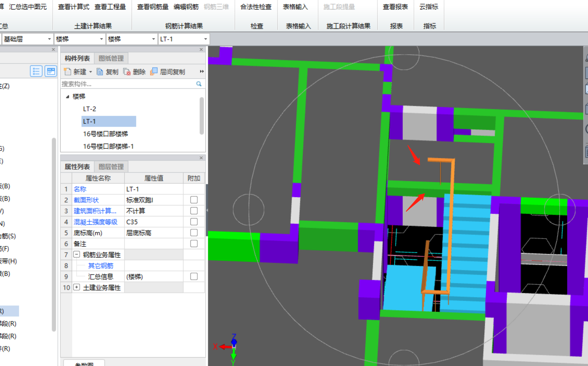
Task: Switch to list view icon in left panel
Action: pos(36,71)
